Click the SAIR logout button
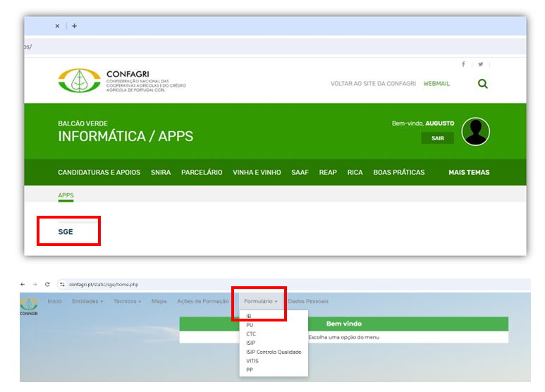The height and width of the screenshot is (392, 545). pyautogui.click(x=438, y=138)
